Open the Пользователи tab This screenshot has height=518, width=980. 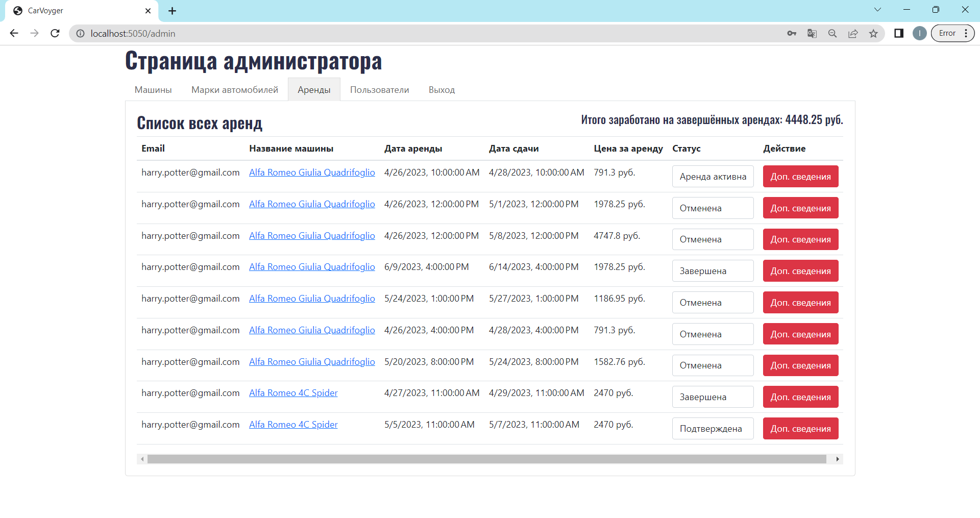pyautogui.click(x=379, y=90)
